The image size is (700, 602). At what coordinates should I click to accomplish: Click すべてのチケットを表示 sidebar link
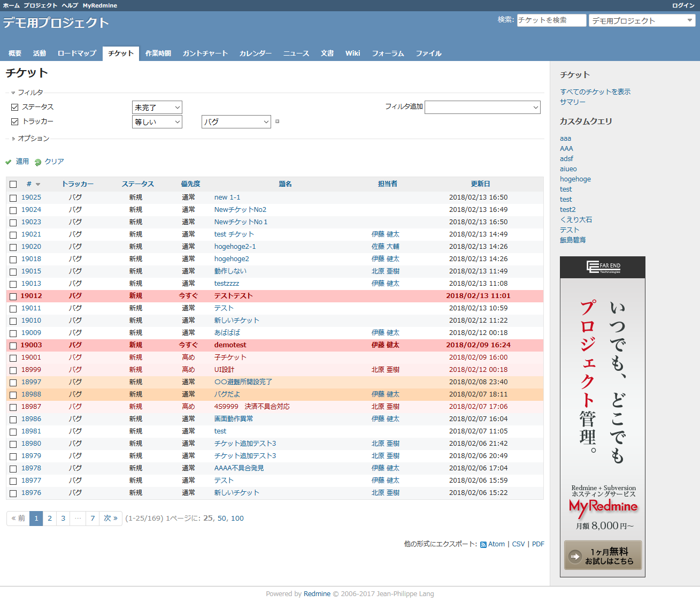(595, 92)
